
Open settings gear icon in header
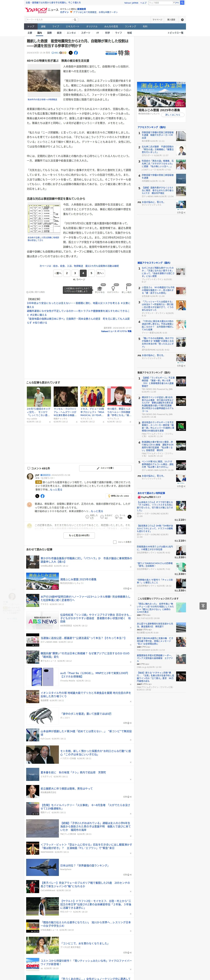[182, 19]
